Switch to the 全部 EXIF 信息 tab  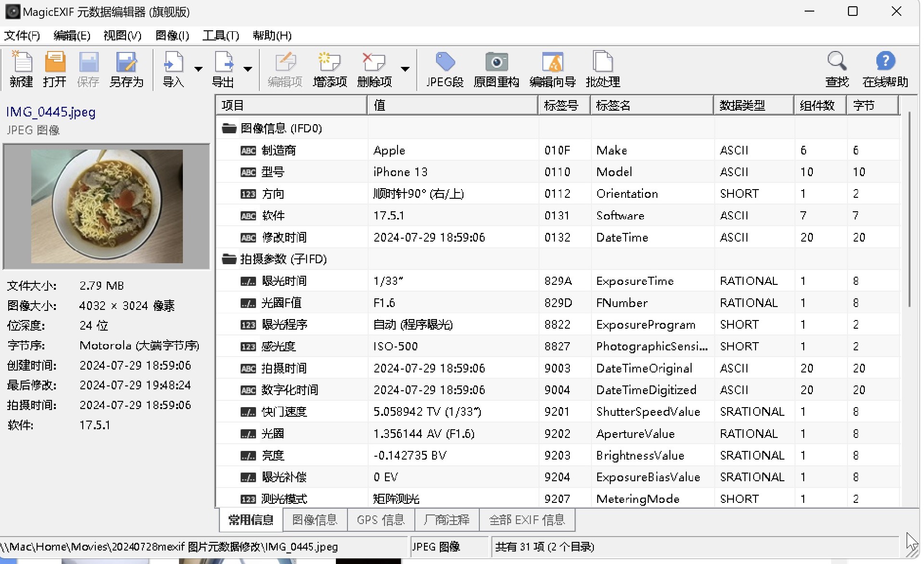(527, 520)
